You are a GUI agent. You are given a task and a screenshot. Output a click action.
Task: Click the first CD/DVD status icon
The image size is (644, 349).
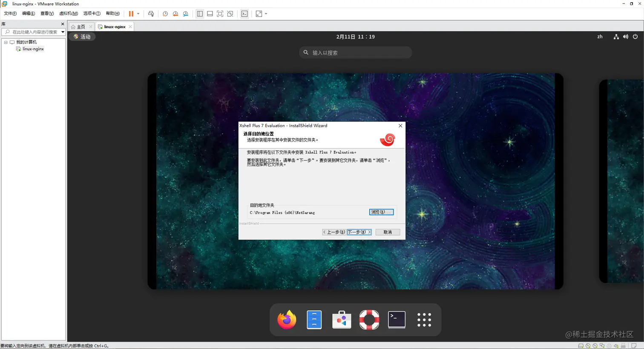588,346
